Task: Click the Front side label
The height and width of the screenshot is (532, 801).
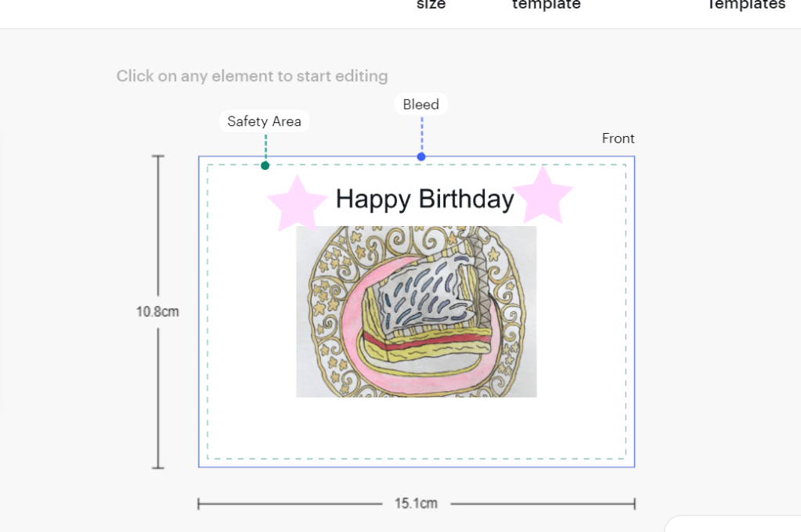Action: 618,138
